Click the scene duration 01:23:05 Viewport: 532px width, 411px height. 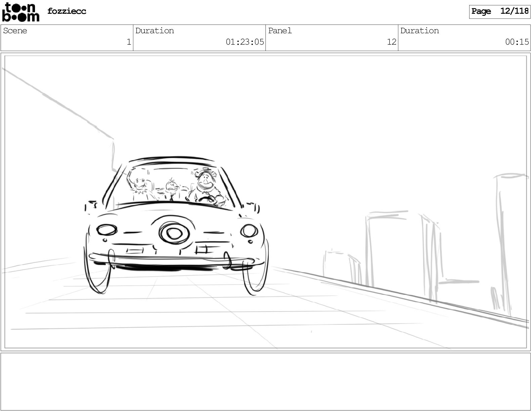245,42
